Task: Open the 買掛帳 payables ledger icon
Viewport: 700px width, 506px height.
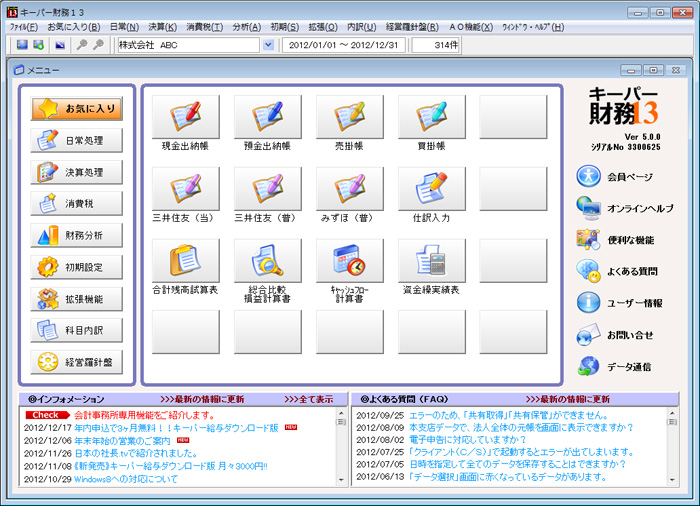Action: tap(432, 117)
